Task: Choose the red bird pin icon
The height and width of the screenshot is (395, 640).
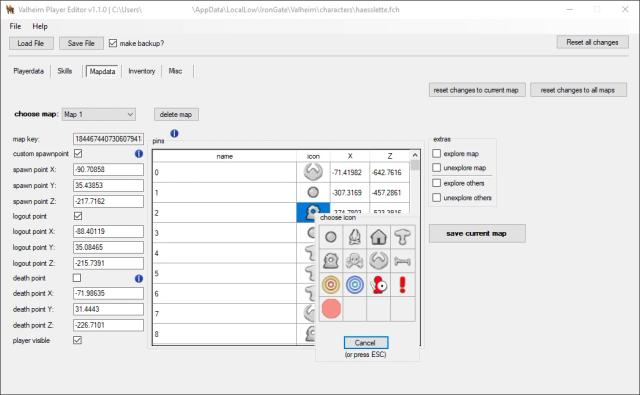Action: pos(378,285)
